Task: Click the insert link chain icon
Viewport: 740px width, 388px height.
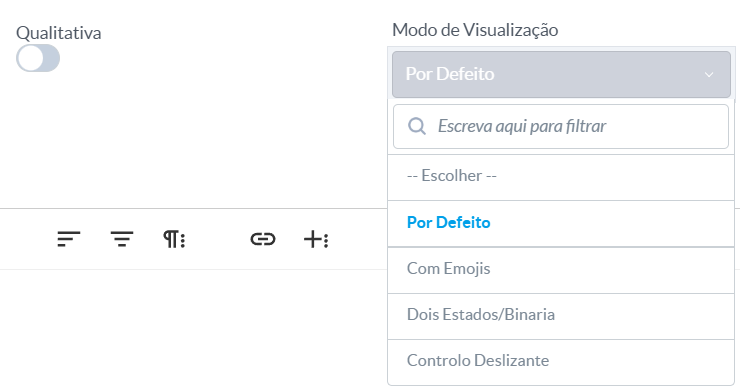Action: pyautogui.click(x=263, y=239)
